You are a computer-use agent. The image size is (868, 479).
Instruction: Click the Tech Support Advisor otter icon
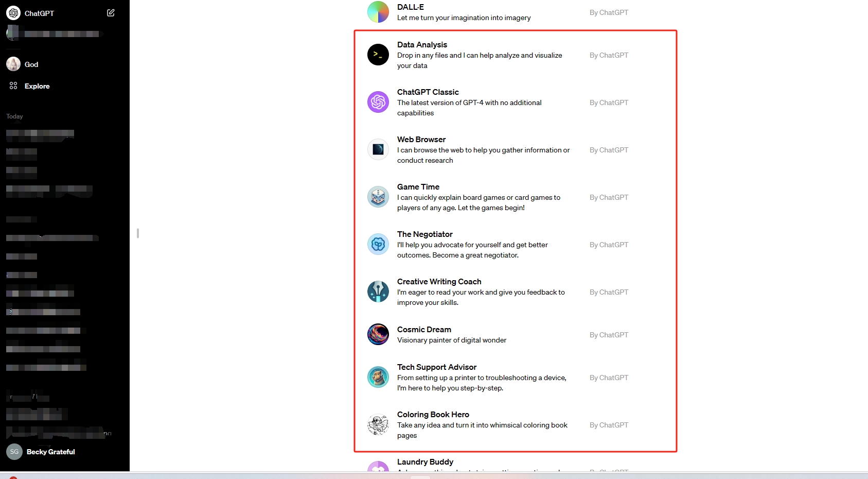(x=378, y=377)
